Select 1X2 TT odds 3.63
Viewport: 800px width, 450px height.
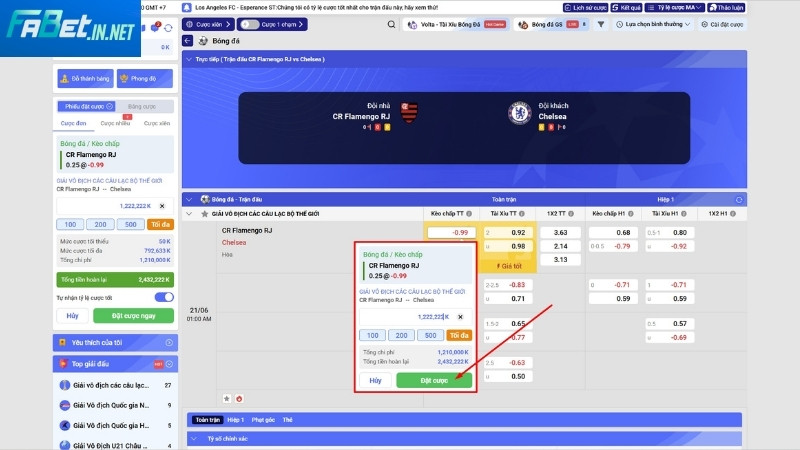tap(560, 233)
